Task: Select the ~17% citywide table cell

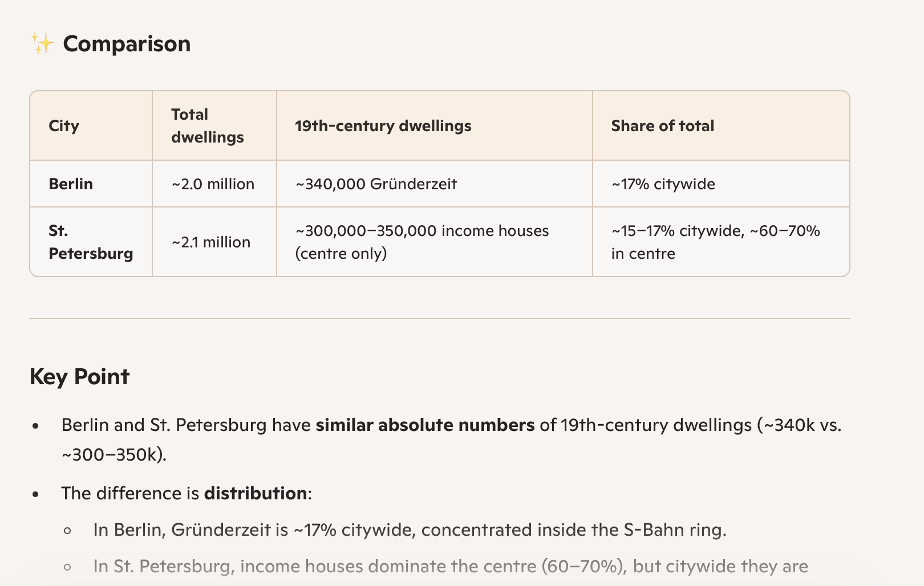Action: point(663,184)
